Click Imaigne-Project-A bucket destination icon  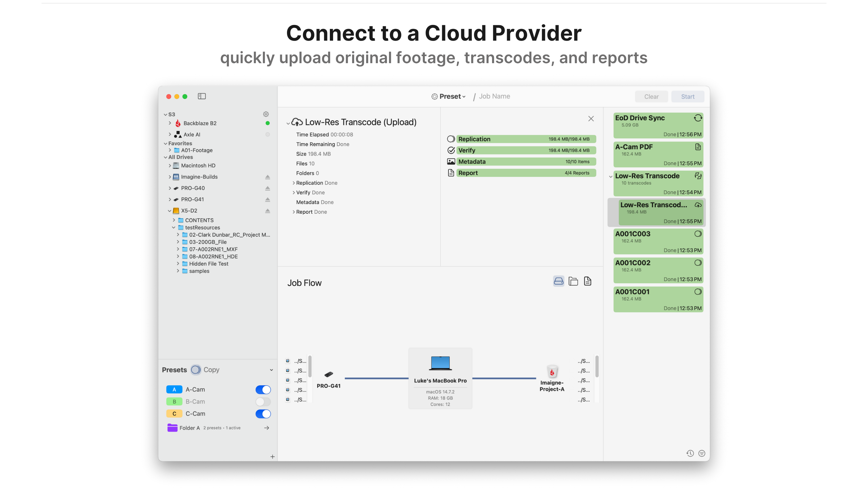point(552,371)
